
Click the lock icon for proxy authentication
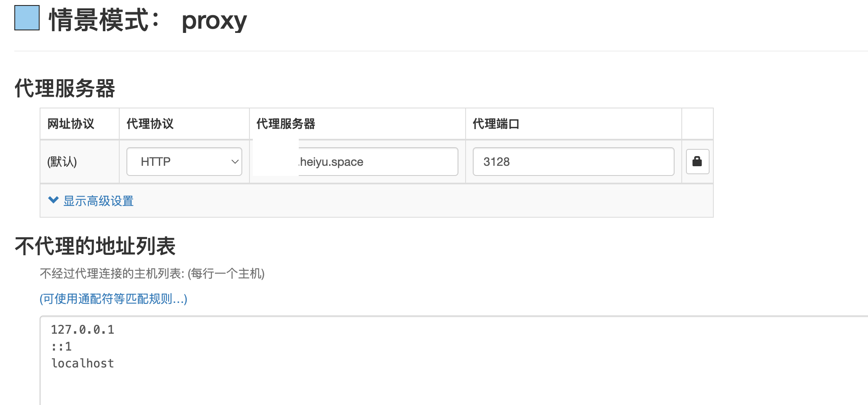click(x=697, y=162)
